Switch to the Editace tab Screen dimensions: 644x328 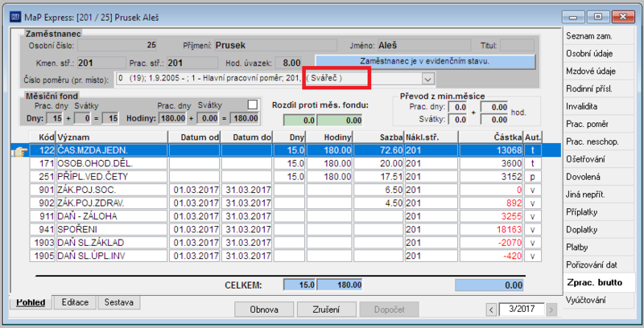click(x=75, y=302)
